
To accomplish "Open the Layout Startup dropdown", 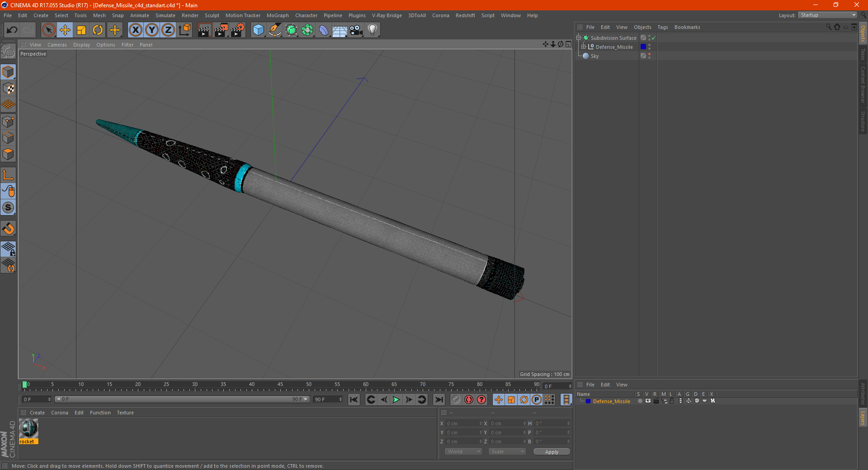I will (x=828, y=15).
